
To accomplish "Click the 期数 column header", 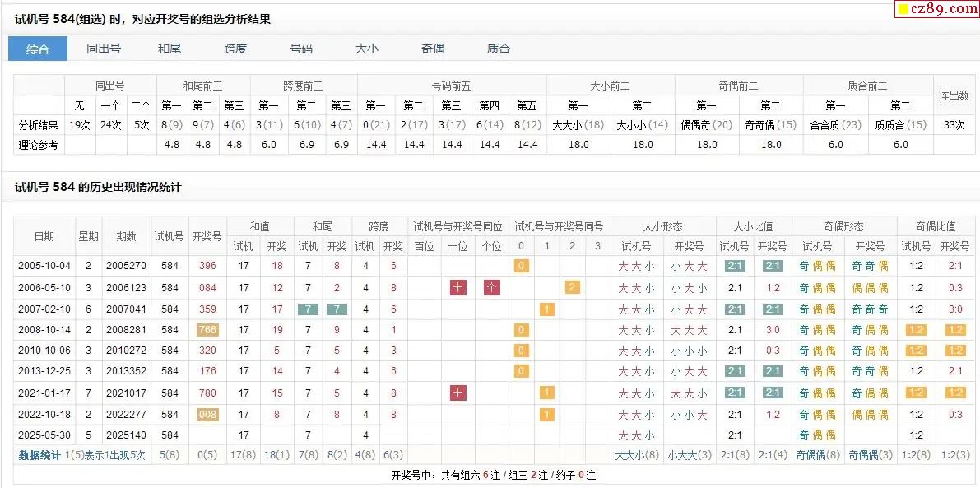I will click(126, 236).
